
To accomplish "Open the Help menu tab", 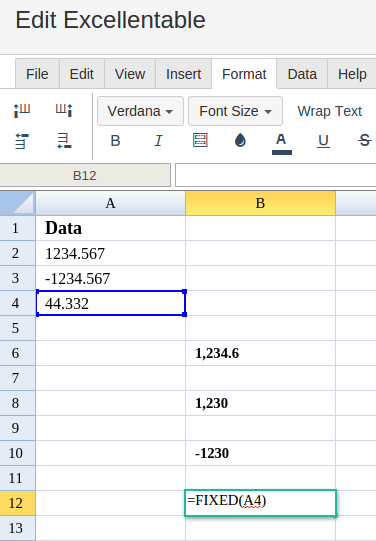I will click(352, 74).
